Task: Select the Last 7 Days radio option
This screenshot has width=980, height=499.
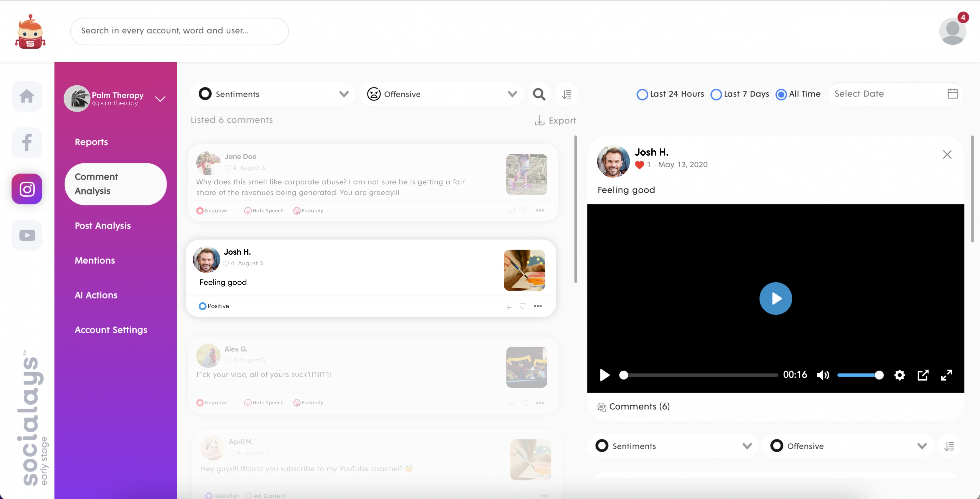Action: (x=716, y=94)
